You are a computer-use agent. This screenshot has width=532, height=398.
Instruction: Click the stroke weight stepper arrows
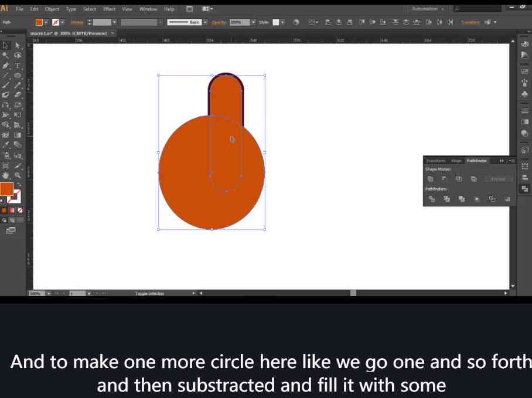click(89, 22)
